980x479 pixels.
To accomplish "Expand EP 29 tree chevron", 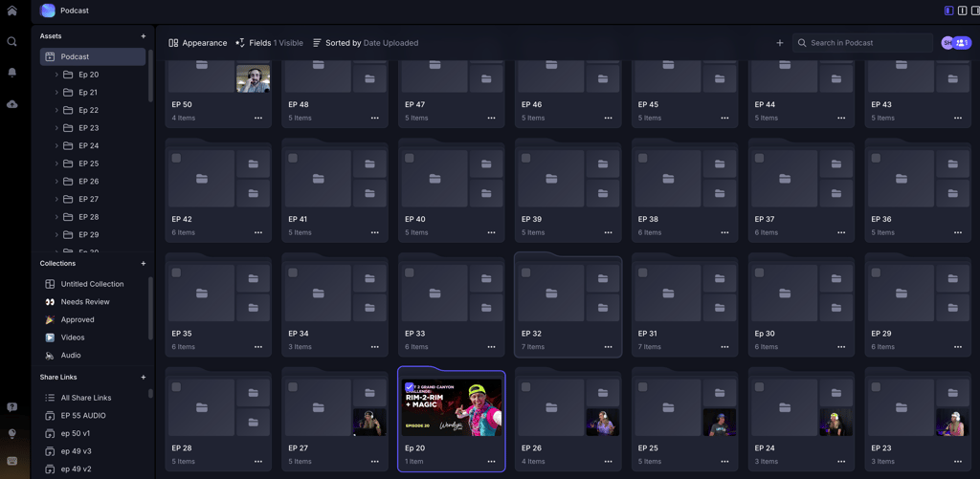I will pyautogui.click(x=56, y=235).
